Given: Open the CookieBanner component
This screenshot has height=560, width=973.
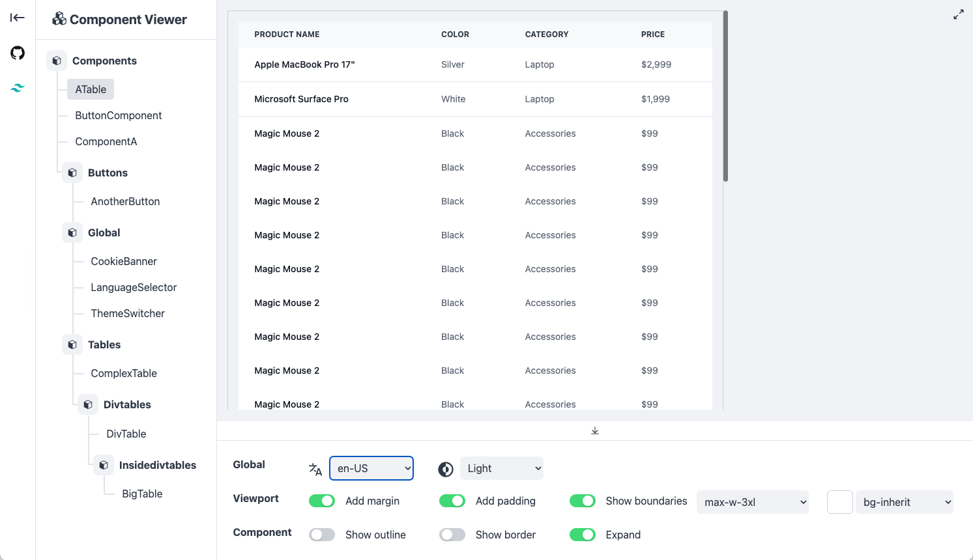Looking at the screenshot, I should point(124,261).
